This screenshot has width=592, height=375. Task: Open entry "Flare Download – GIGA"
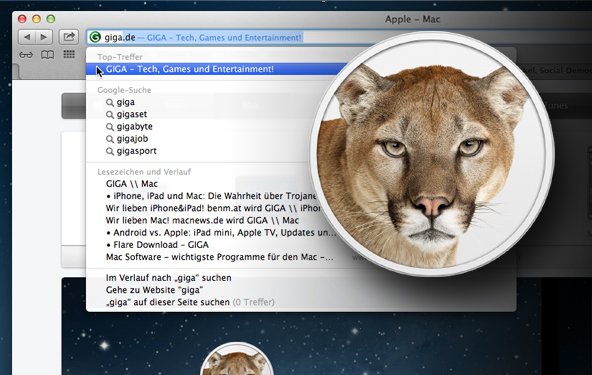tap(157, 245)
